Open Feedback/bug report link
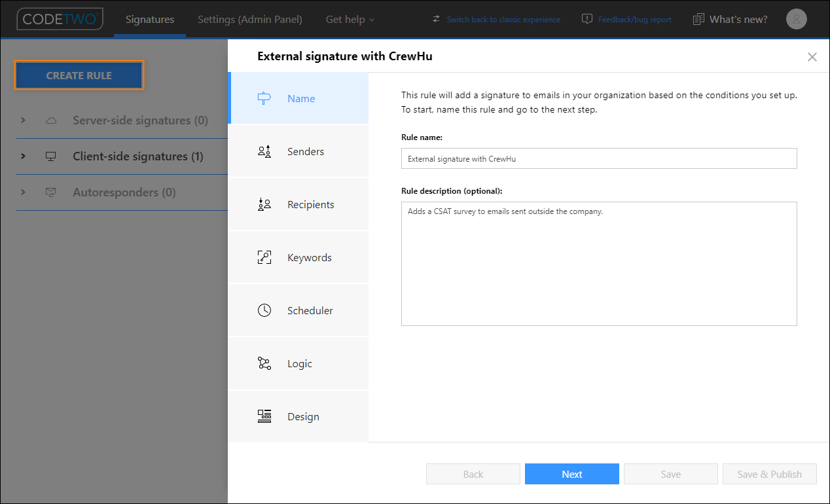Viewport: 830px width, 504px height. tap(635, 20)
